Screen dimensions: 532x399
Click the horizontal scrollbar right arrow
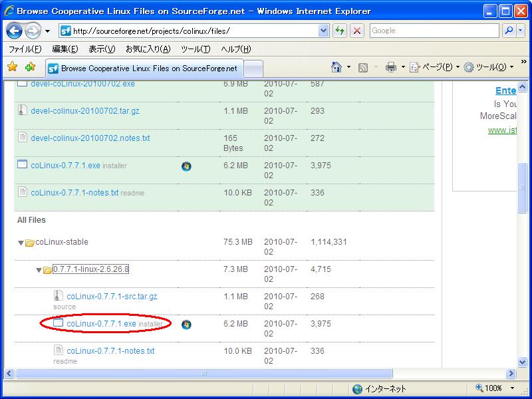pyautogui.click(x=511, y=374)
